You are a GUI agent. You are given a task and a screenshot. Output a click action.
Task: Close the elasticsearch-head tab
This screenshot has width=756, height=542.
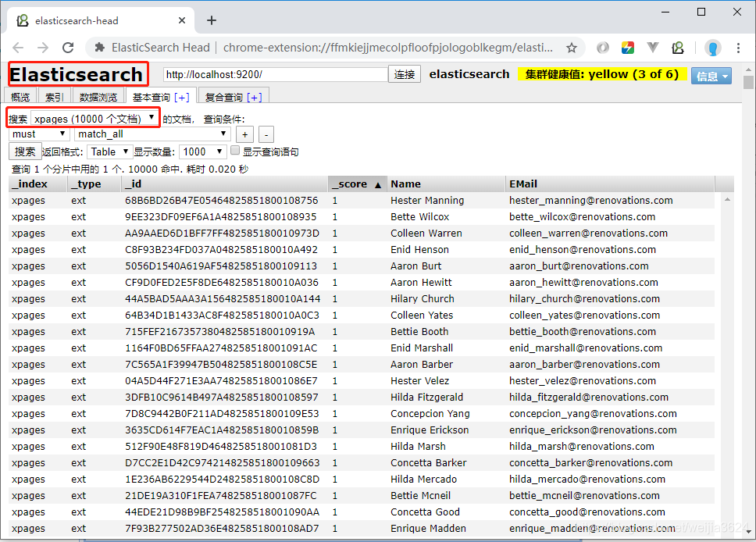(x=182, y=20)
